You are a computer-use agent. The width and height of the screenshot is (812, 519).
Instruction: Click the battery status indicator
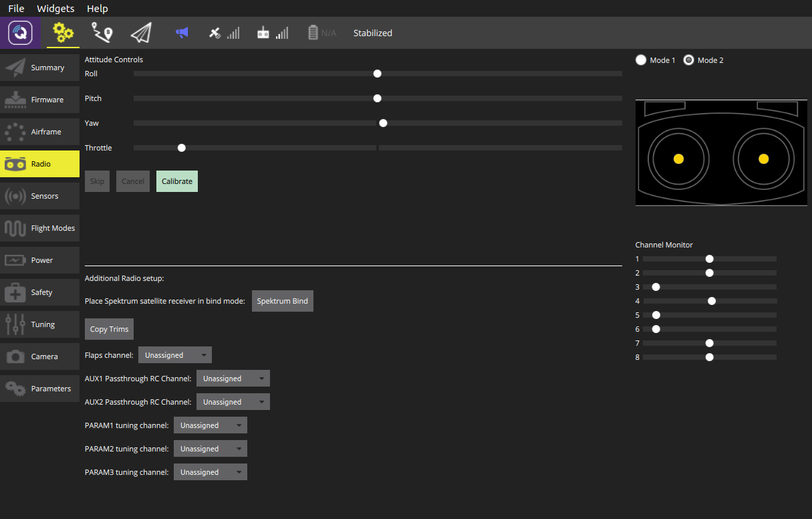point(321,33)
